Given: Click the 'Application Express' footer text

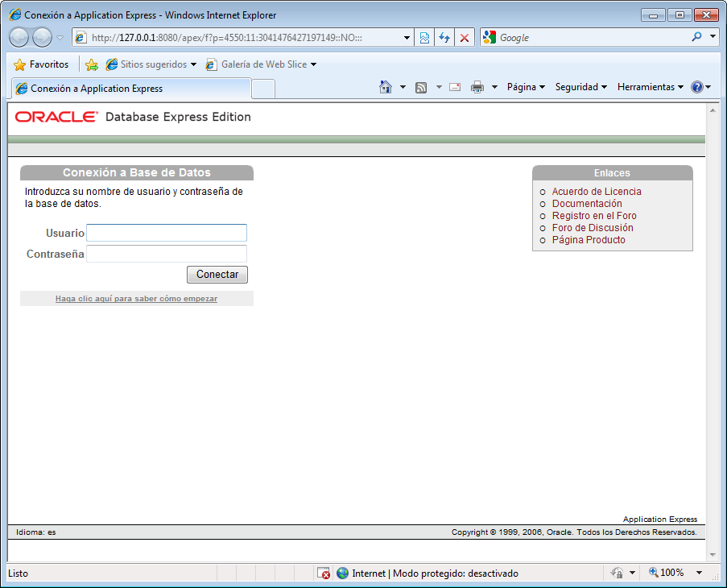Looking at the screenshot, I should pyautogui.click(x=659, y=520).
